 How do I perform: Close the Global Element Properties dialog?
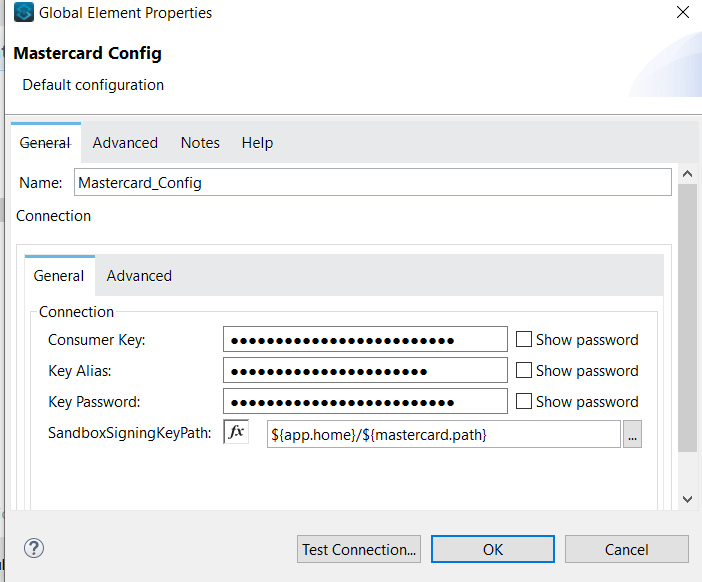tap(682, 12)
